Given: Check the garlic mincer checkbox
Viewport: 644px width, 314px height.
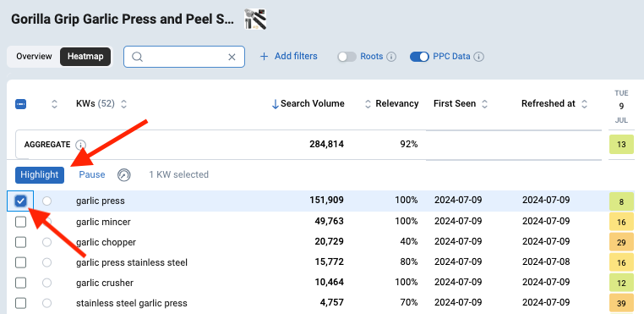Looking at the screenshot, I should coord(20,222).
